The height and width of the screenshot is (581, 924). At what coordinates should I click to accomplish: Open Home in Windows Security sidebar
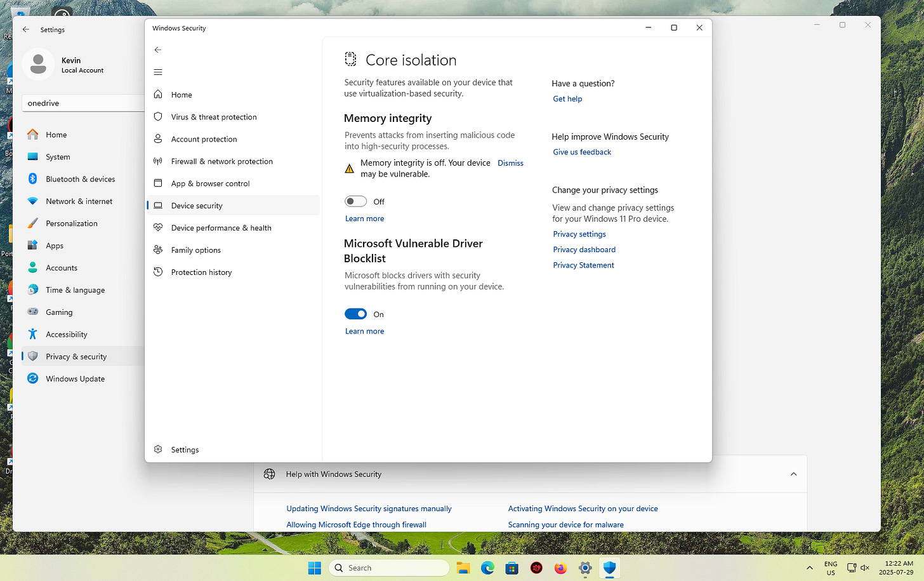click(x=234, y=95)
